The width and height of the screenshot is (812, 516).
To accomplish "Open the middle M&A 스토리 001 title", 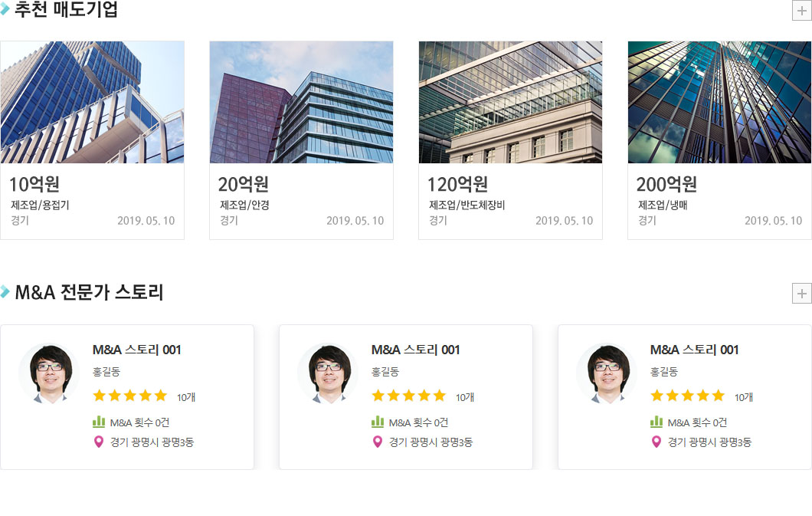I will coord(415,350).
